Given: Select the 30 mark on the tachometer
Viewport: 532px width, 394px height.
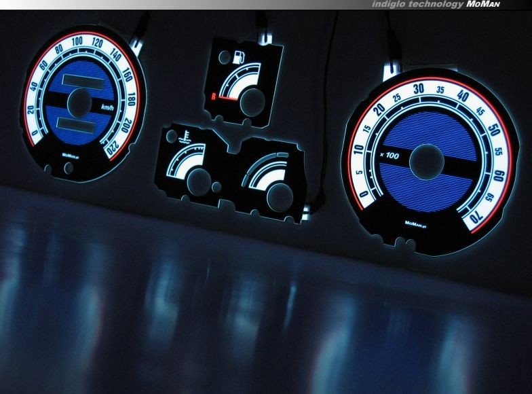Looking at the screenshot, I should (419, 88).
